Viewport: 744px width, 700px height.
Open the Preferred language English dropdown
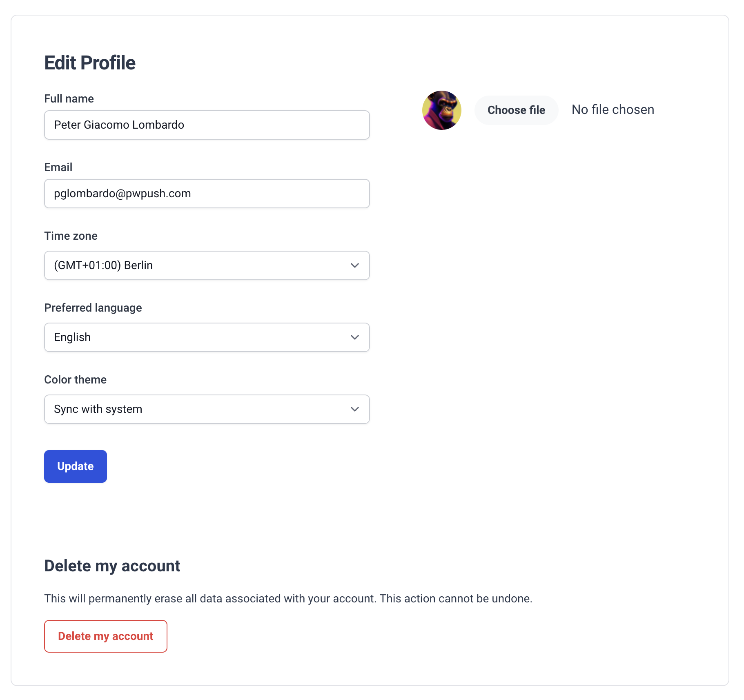[207, 337]
